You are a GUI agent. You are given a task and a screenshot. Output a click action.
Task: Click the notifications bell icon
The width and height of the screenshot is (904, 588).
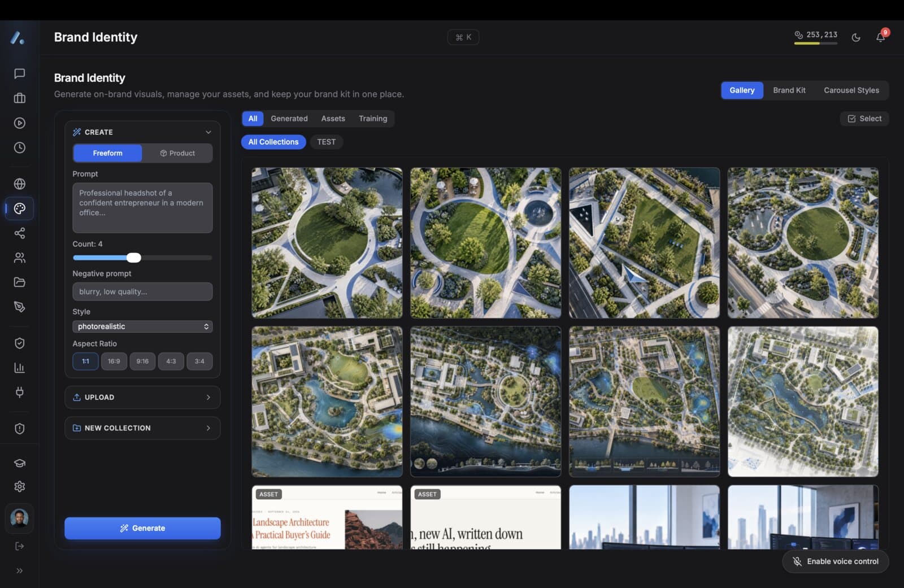(880, 37)
